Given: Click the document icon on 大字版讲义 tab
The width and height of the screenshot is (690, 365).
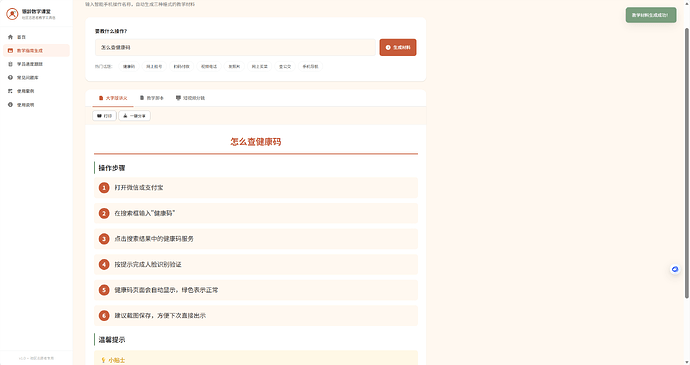Looking at the screenshot, I should pos(101,98).
